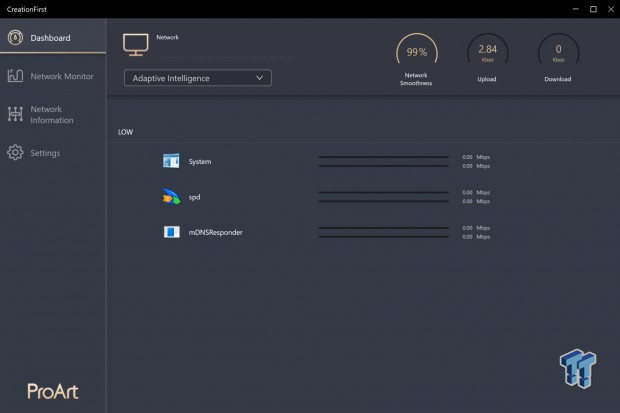The image size is (620, 413).
Task: Click the System upper 0.00 Mbps value
Action: 476,157
